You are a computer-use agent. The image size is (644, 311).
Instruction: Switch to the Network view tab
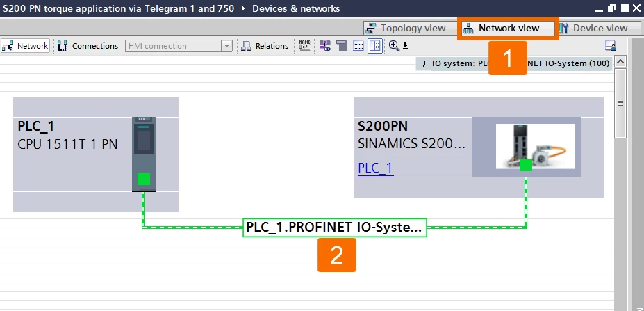pyautogui.click(x=508, y=29)
